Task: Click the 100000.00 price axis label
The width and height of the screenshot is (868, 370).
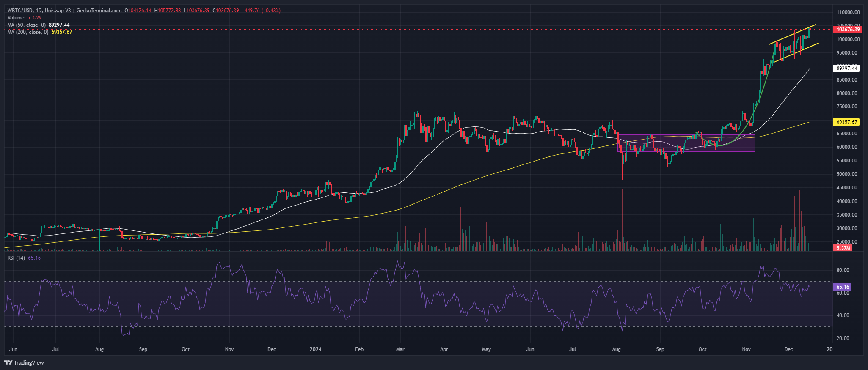Action: pyautogui.click(x=848, y=39)
